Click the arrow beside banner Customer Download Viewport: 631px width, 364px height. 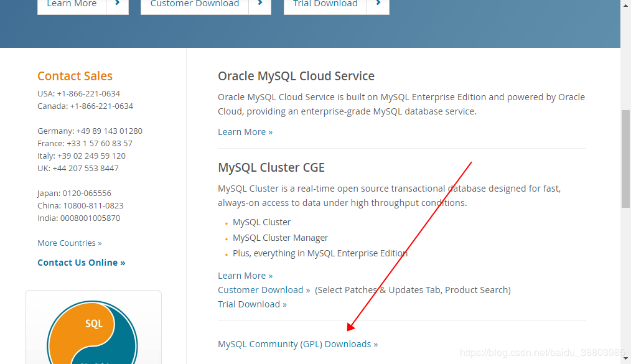coord(260,5)
